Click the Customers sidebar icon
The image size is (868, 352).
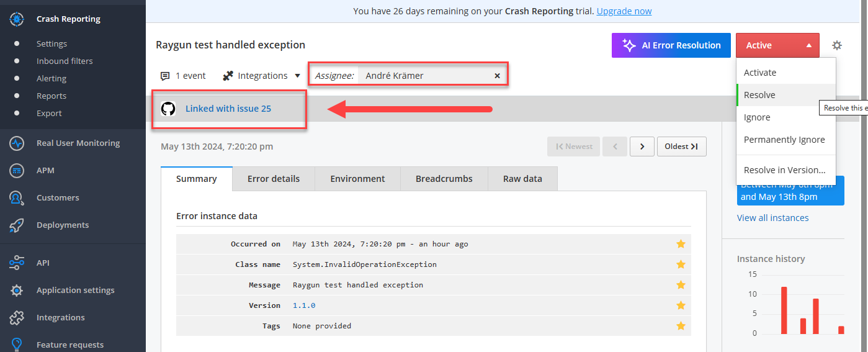pyautogui.click(x=17, y=197)
